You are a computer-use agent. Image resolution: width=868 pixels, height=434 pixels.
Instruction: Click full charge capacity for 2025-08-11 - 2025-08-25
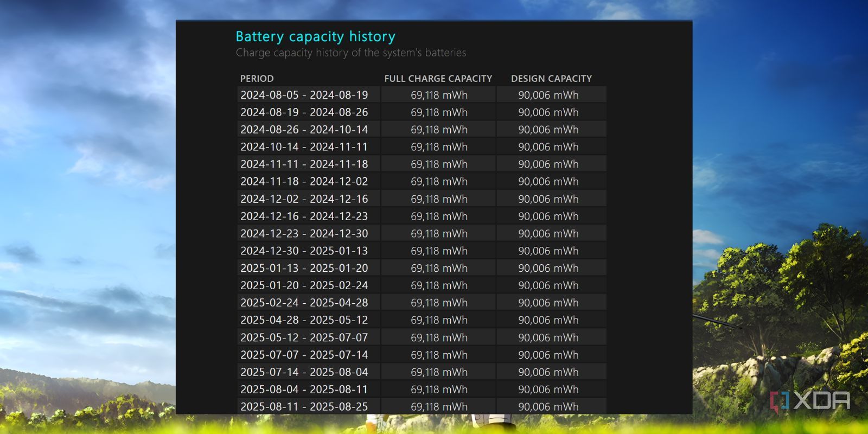tap(439, 407)
